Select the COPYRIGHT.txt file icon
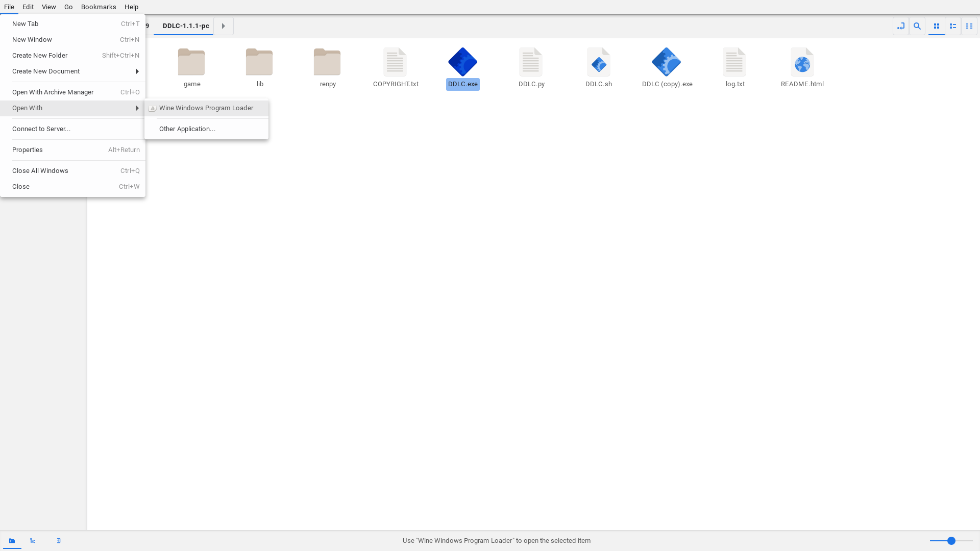980x551 pixels. click(x=395, y=62)
